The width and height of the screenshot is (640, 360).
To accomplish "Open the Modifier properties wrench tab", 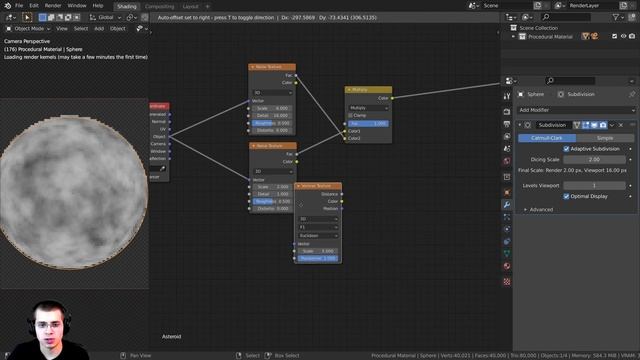I will (x=507, y=205).
